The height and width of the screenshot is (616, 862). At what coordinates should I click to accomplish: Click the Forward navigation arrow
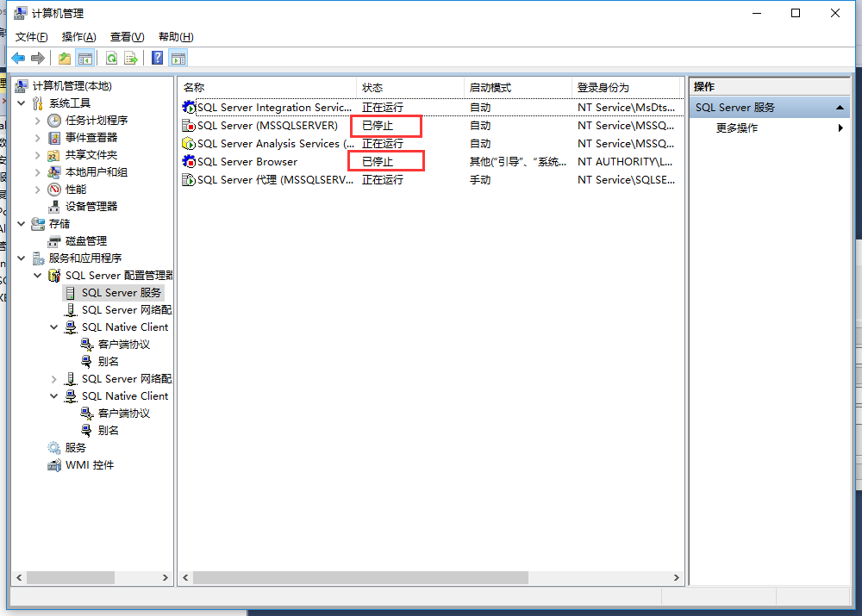click(37, 58)
